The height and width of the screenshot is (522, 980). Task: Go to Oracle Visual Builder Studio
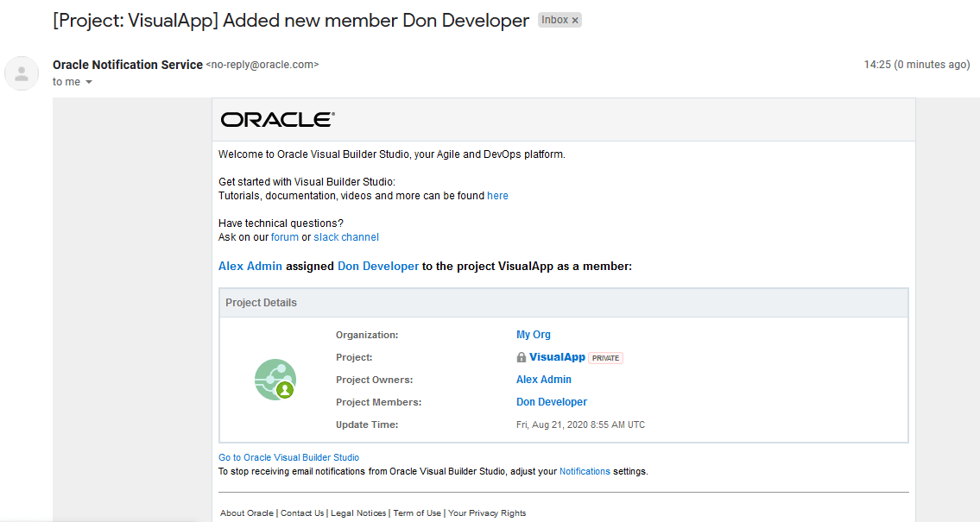tap(288, 457)
